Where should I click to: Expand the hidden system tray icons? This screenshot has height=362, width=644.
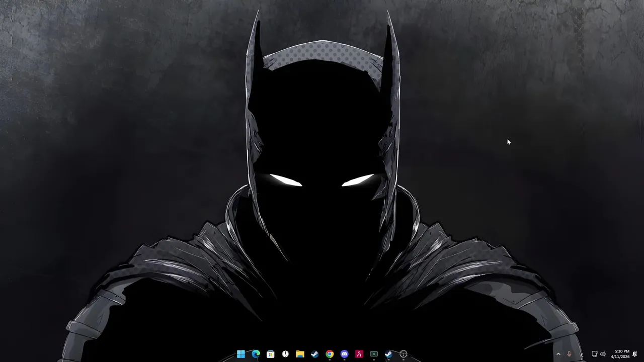coord(558,354)
